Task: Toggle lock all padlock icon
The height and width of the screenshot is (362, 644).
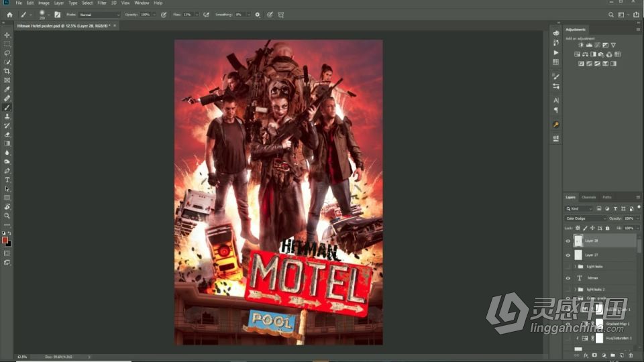Action: pos(608,228)
